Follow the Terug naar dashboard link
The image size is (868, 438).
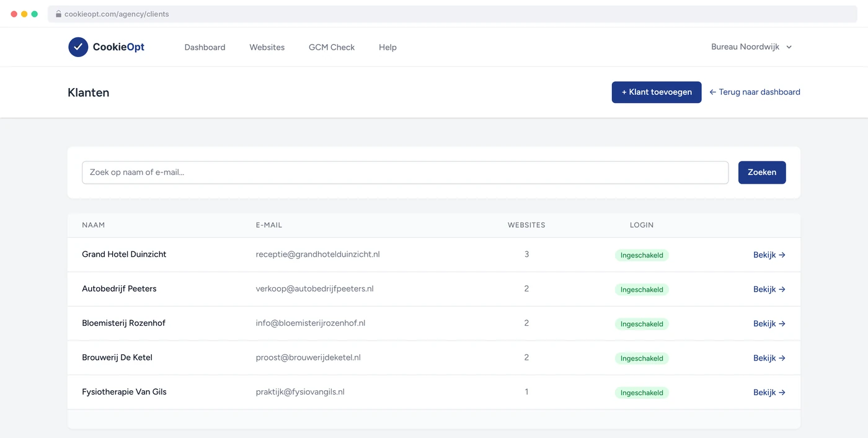(x=755, y=92)
